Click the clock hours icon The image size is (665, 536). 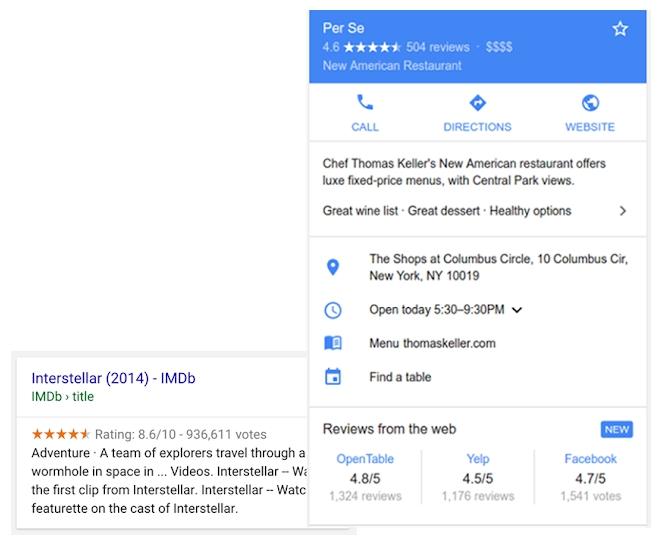(333, 310)
